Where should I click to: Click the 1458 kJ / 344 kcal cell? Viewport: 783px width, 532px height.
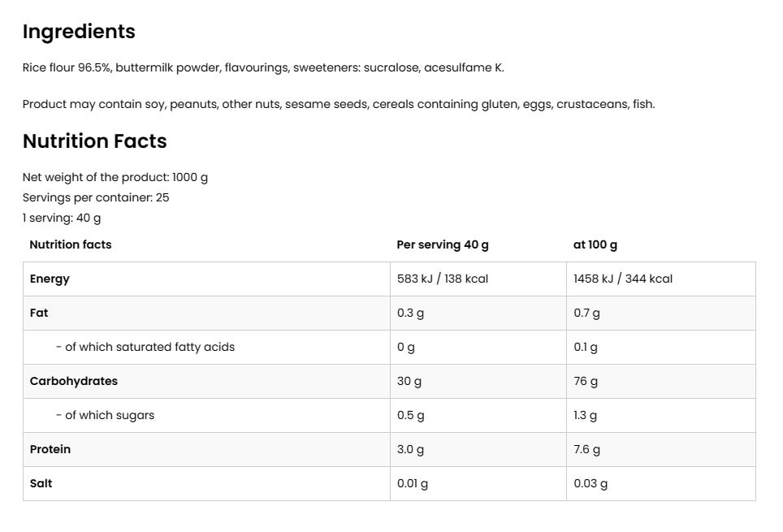[623, 279]
